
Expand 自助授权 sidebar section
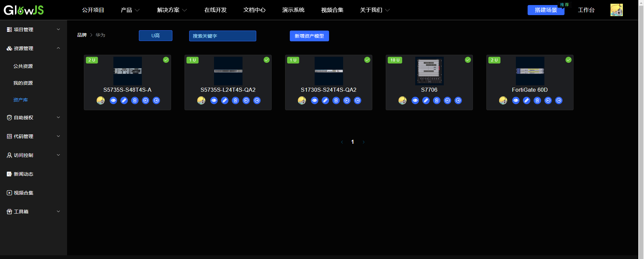point(34,118)
